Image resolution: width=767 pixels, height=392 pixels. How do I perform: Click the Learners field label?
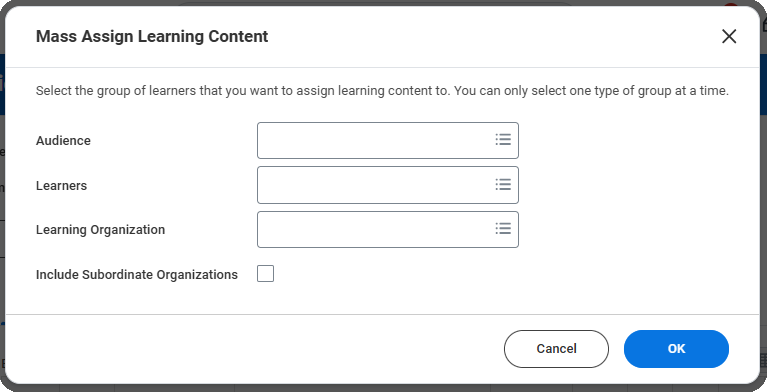(x=61, y=185)
